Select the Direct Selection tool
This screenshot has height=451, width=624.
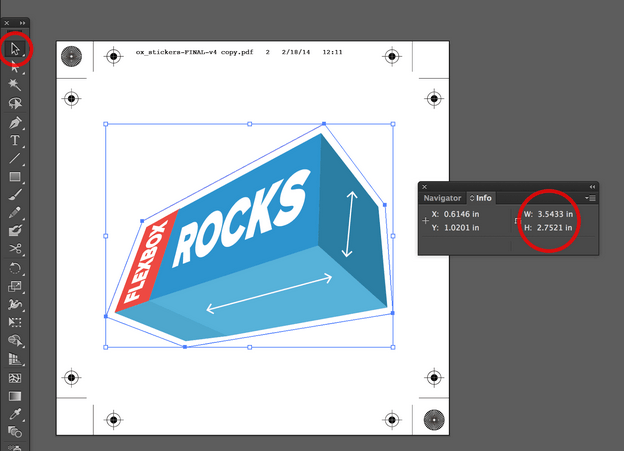point(15,66)
